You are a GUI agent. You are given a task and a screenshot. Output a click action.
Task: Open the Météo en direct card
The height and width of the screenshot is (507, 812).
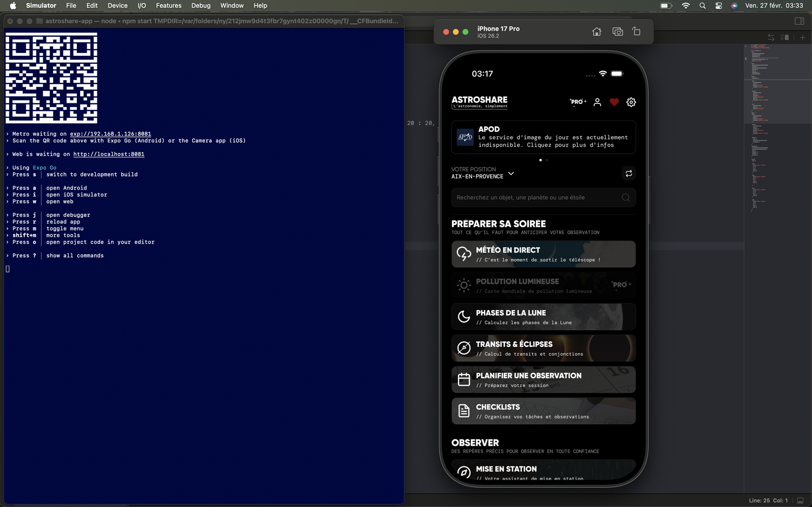pyautogui.click(x=543, y=254)
